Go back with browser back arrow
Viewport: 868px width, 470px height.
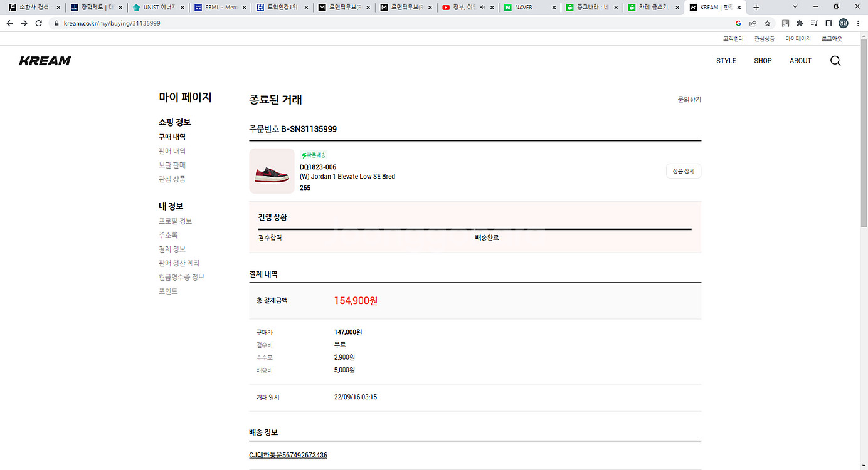9,23
